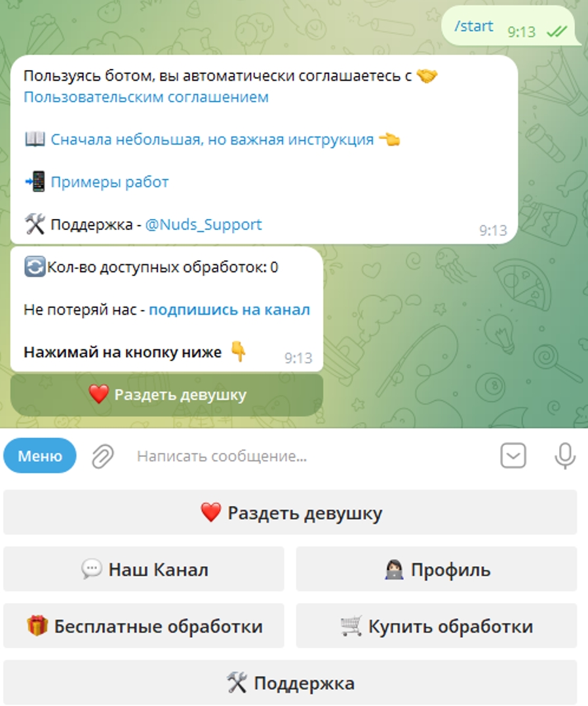Image resolution: width=588 pixels, height=706 pixels.
Task: Toggle the bot keyboard icon in message bar
Action: point(513,456)
